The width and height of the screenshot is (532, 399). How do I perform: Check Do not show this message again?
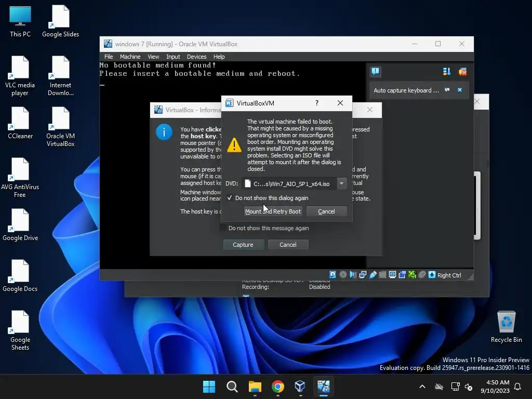[223, 228]
